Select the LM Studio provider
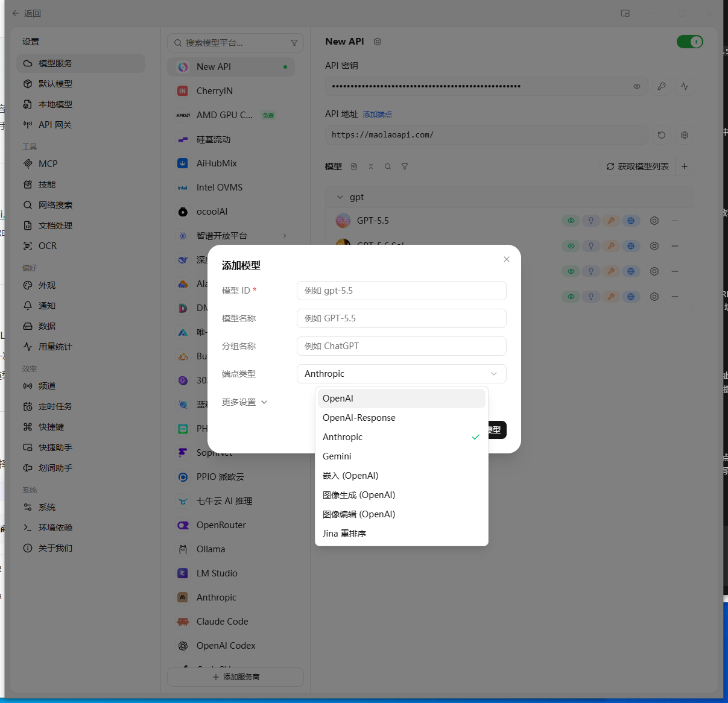 click(x=231, y=573)
